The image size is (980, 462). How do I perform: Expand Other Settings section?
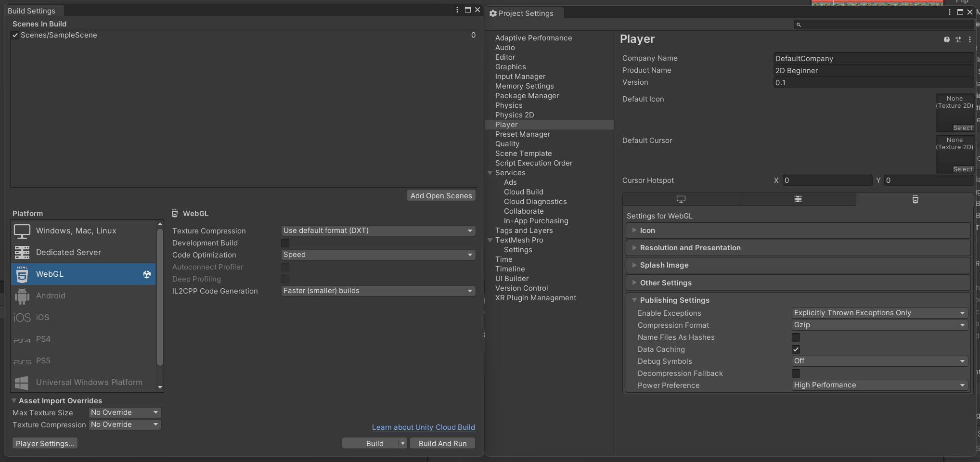(x=798, y=283)
